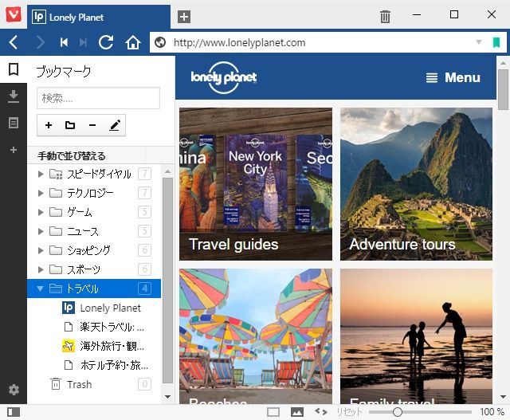Open the beach umbrellas tile

256,336
